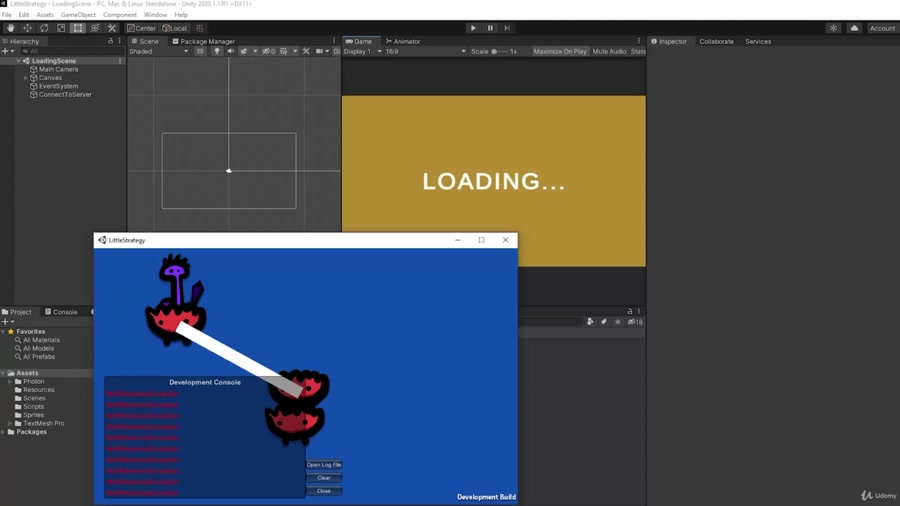
Task: Open the Component menu
Action: (x=119, y=15)
